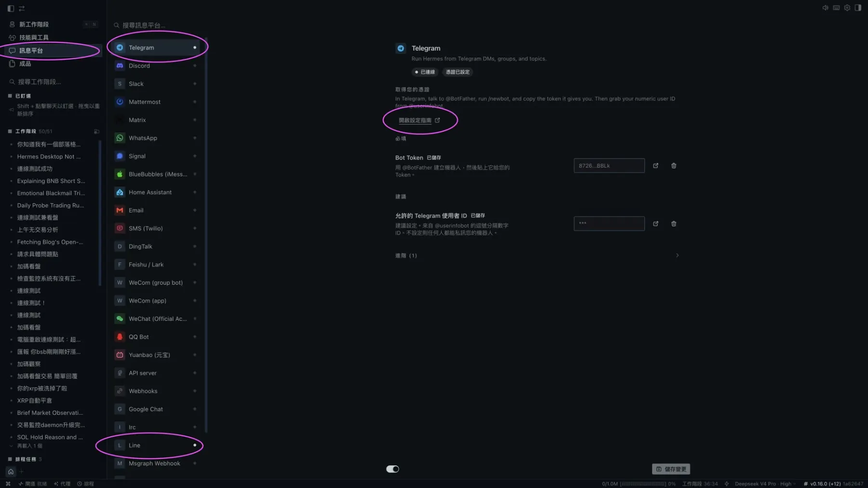
Task: Select 'Feishu / Lark' platform row
Action: 156,264
